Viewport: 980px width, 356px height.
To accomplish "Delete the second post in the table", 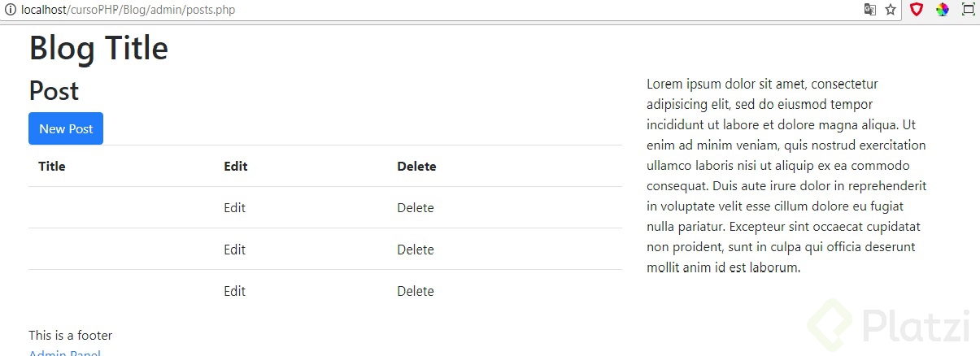I will click(x=415, y=250).
